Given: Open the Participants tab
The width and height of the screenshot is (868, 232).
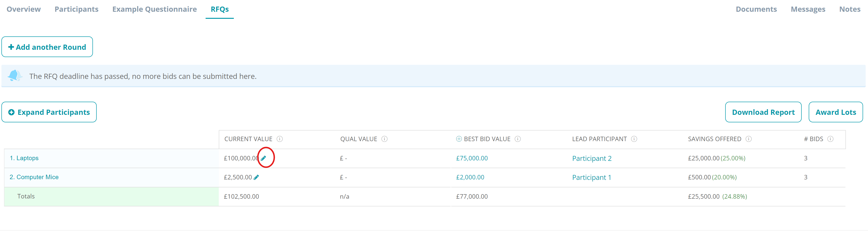Looking at the screenshot, I should pos(76,9).
